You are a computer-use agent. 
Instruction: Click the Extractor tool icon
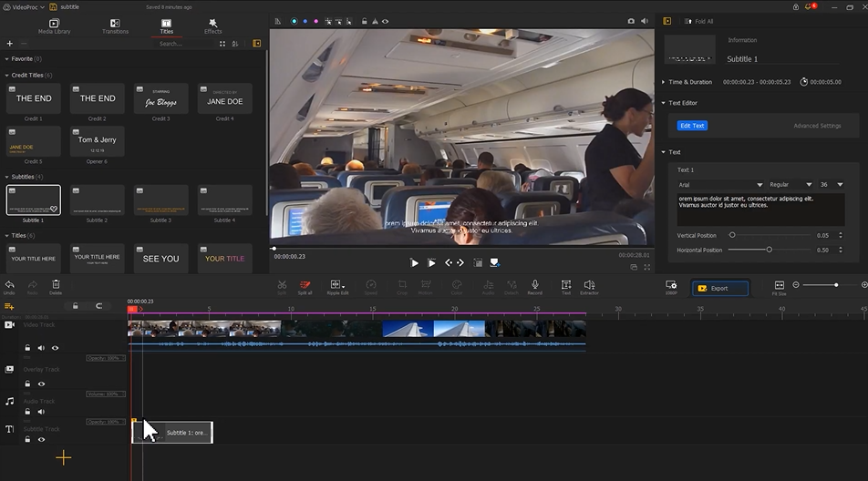pos(590,285)
